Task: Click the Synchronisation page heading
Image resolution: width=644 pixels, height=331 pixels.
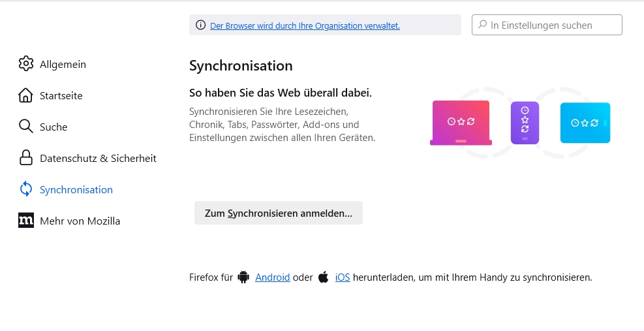Action: (x=241, y=65)
